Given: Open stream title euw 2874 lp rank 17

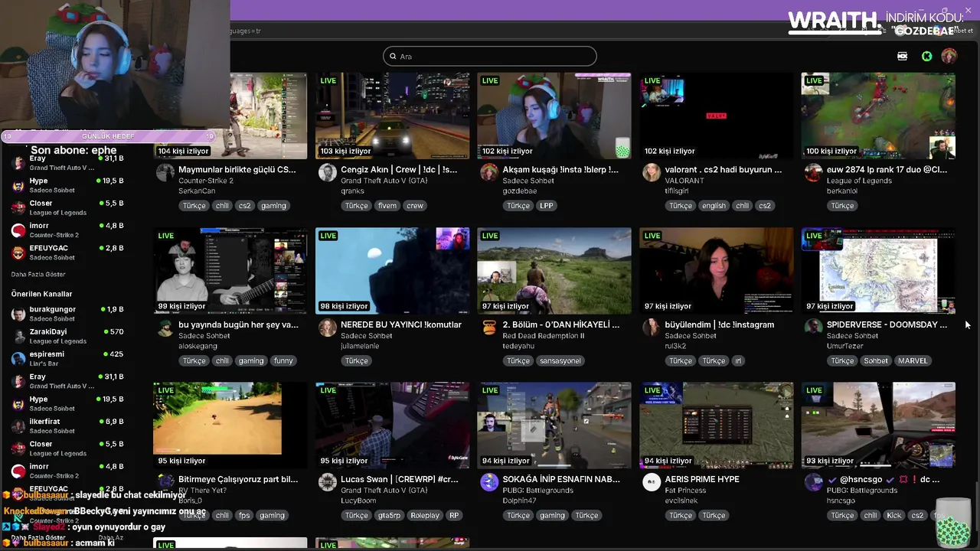Looking at the screenshot, I should click(x=887, y=170).
